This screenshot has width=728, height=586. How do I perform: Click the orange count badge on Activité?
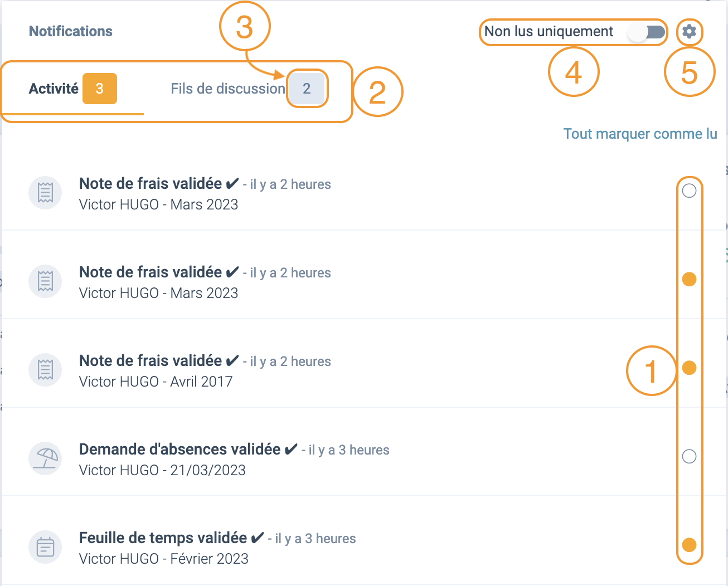click(100, 89)
